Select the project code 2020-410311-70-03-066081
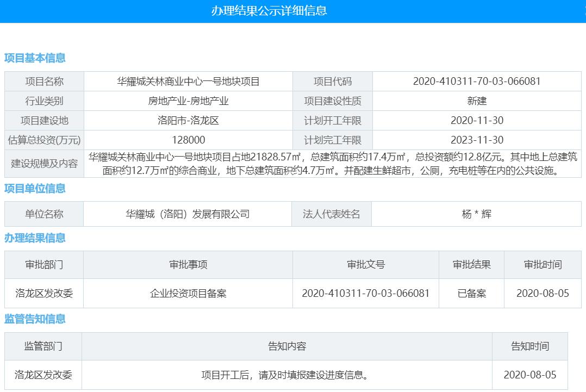 tap(479, 80)
